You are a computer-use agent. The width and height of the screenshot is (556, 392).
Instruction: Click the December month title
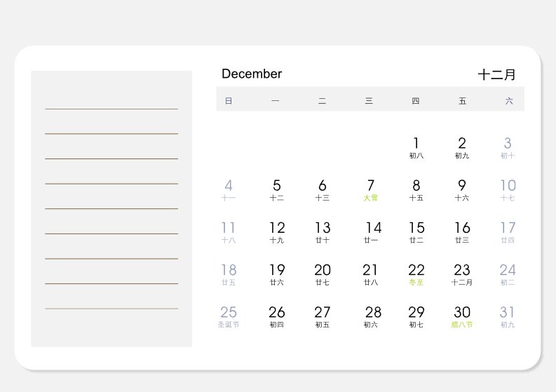point(252,74)
